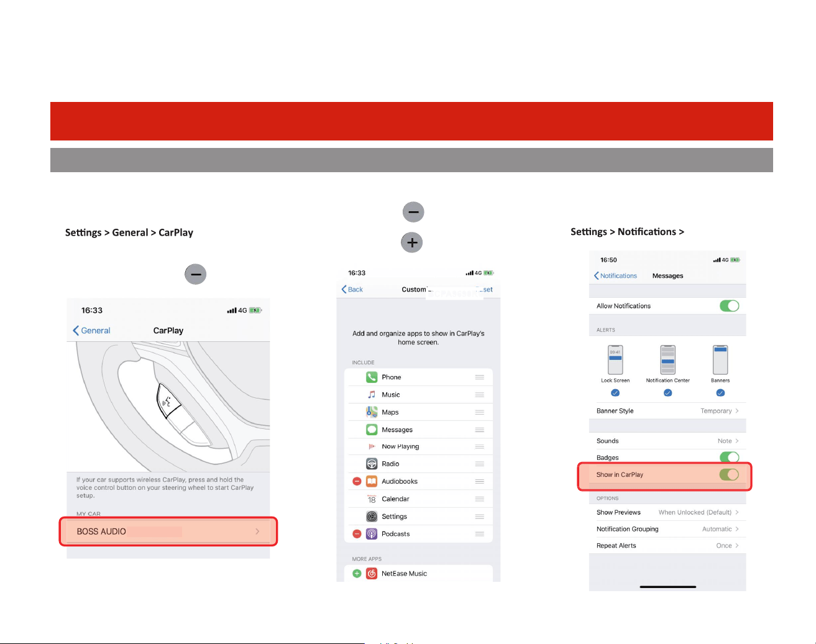
Task: Remove Podcasts with its red minus icon
Action: coord(357,534)
